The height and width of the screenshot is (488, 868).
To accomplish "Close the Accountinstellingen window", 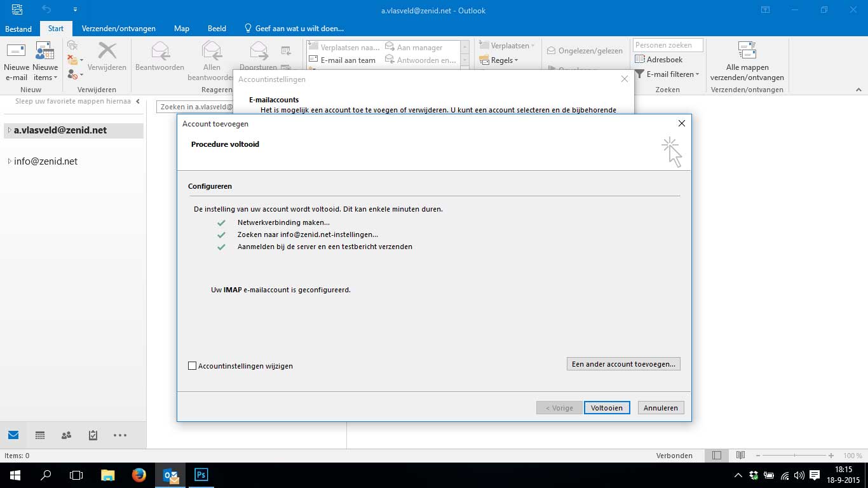I will coord(624,79).
